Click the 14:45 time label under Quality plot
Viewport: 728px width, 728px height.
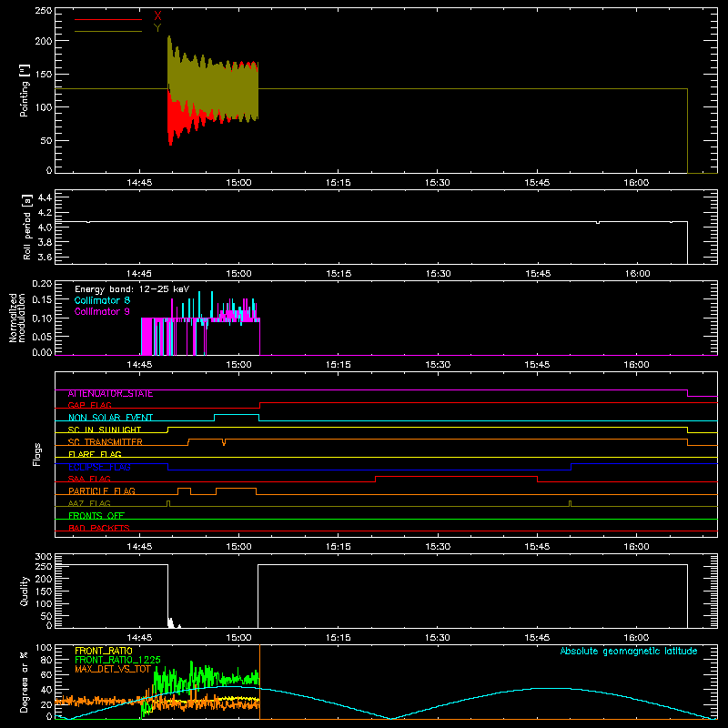click(139, 638)
